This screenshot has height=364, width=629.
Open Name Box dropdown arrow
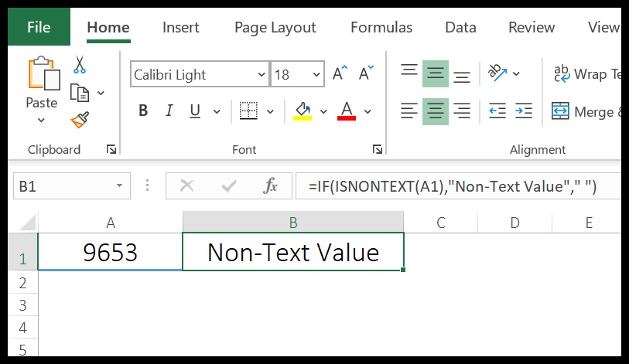[x=119, y=186]
